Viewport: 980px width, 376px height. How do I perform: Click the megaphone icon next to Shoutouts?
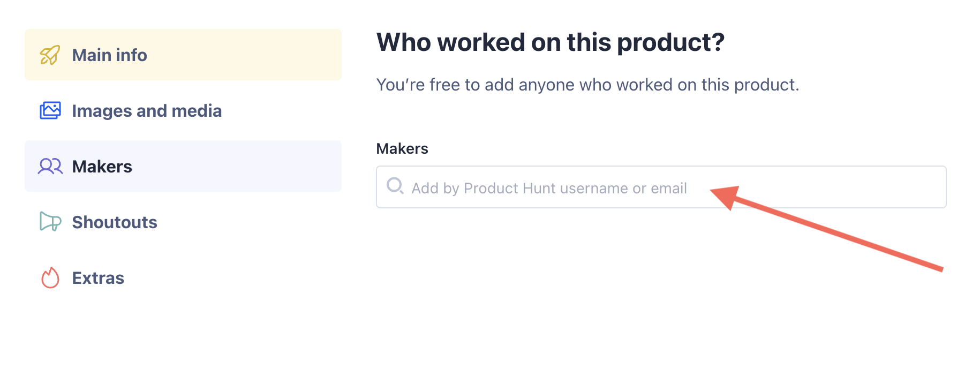click(49, 222)
